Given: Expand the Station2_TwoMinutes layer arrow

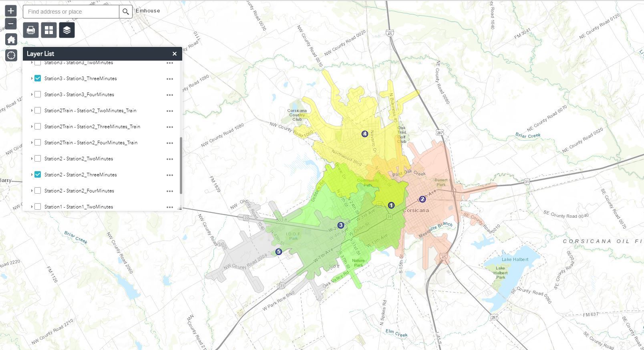Looking at the screenshot, I should [32, 159].
